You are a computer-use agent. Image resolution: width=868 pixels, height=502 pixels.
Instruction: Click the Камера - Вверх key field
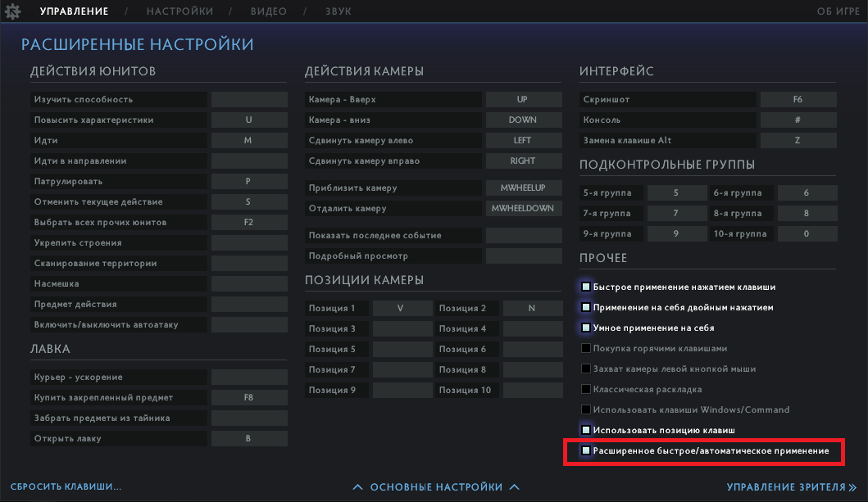coord(522,100)
